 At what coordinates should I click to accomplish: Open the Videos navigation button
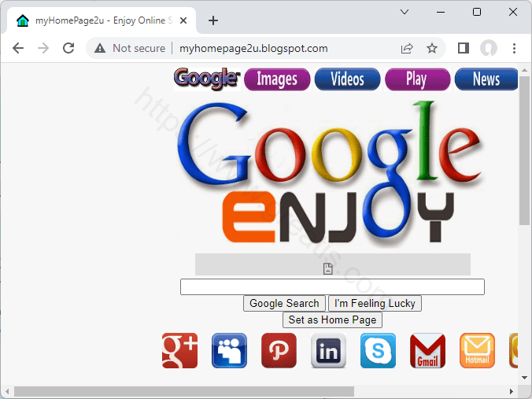[x=347, y=79]
